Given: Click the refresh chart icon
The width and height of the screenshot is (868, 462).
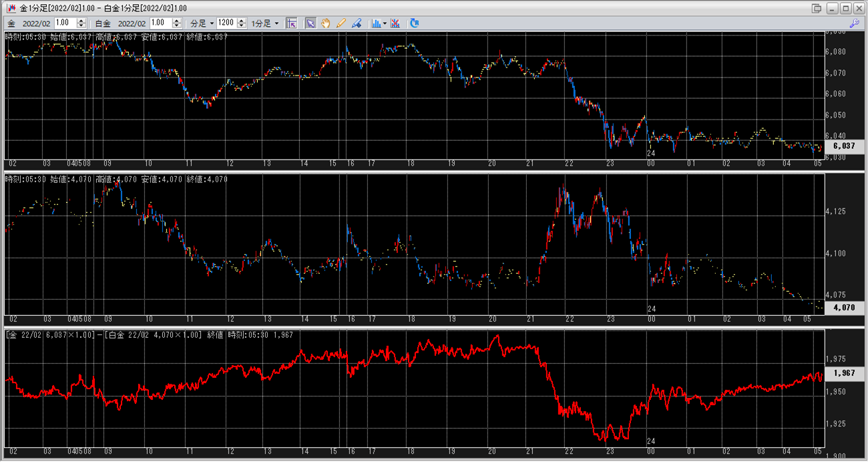Looking at the screenshot, I should coord(415,23).
